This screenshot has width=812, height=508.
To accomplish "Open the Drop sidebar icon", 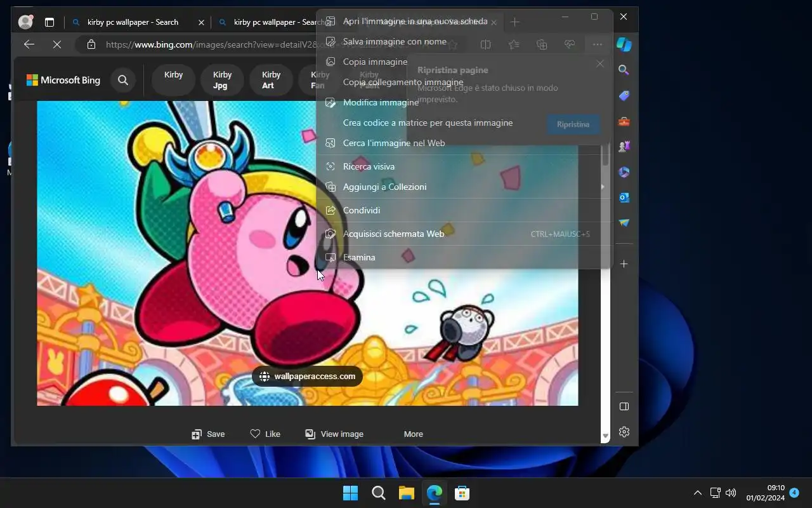I will point(624,223).
